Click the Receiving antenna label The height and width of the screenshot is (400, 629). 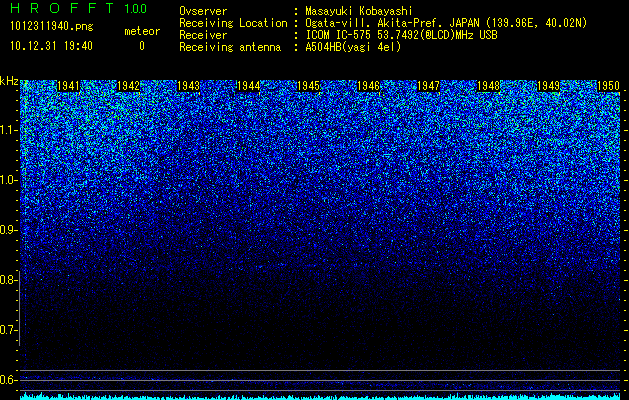(230, 47)
